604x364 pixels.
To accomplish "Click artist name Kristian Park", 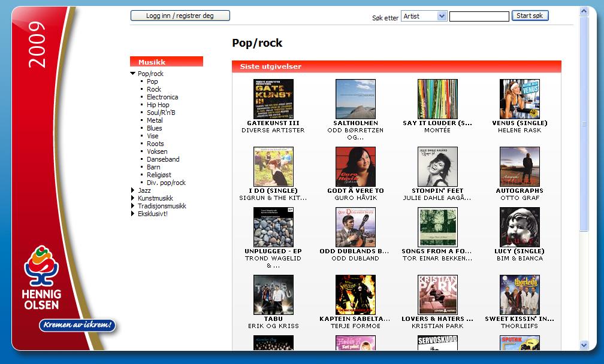I will (x=437, y=326).
